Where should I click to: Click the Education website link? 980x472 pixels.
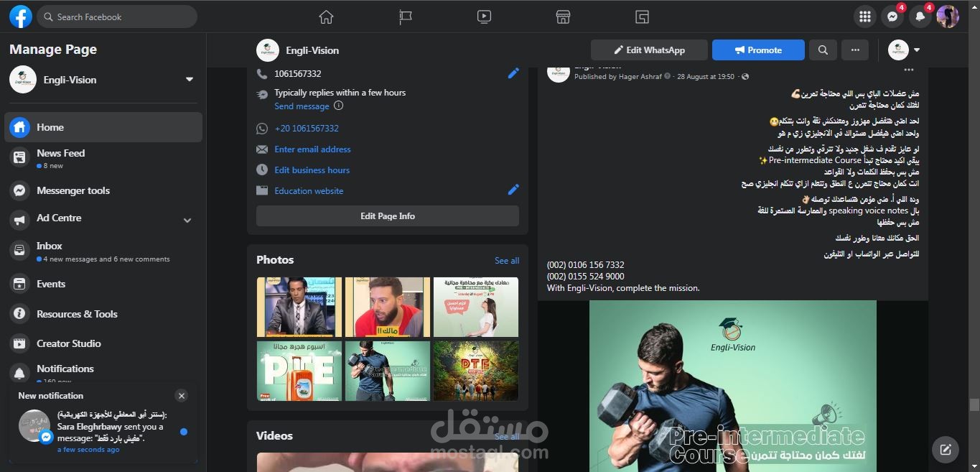tap(309, 191)
